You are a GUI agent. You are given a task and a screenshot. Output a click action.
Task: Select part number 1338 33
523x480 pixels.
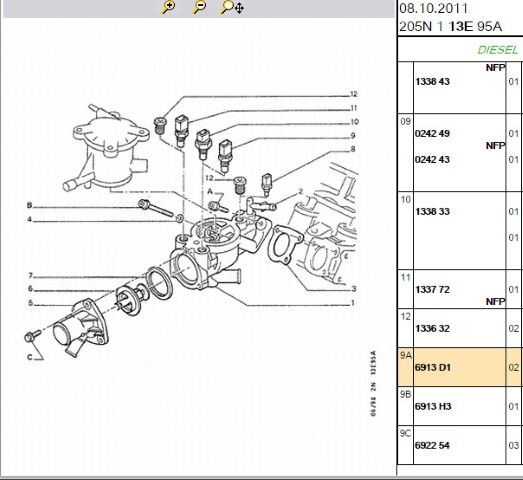coord(432,212)
